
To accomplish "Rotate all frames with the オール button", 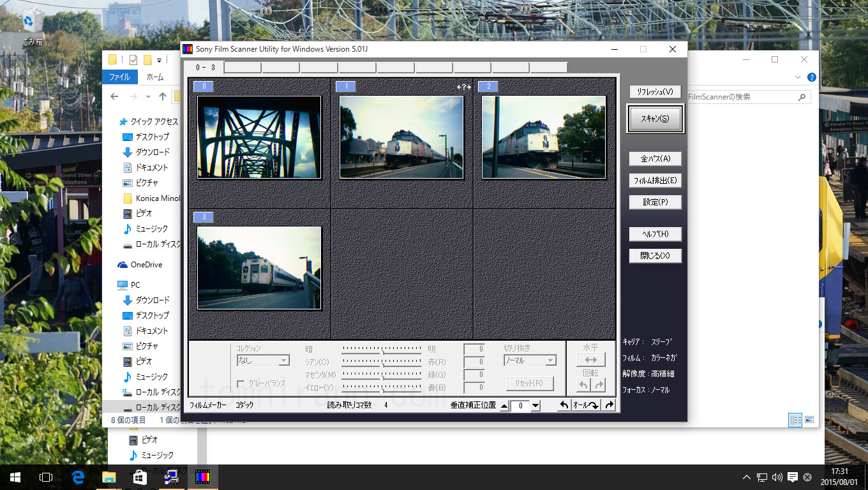I will pos(586,405).
